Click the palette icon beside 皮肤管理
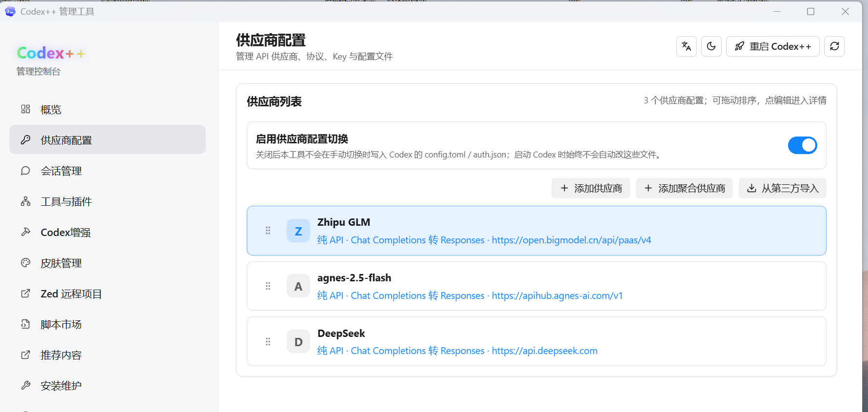The width and height of the screenshot is (868, 412). point(25,263)
